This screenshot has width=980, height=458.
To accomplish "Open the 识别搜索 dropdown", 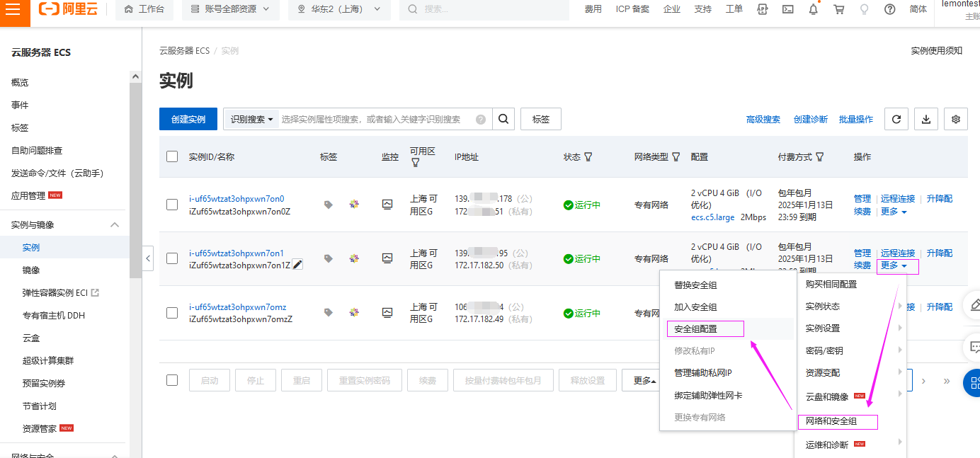I will coord(250,118).
